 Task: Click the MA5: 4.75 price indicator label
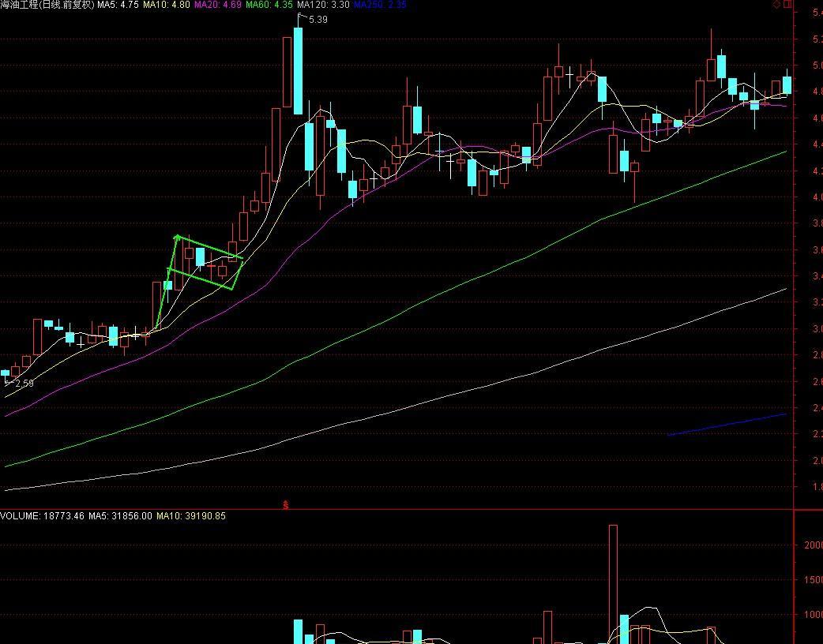pos(118,5)
